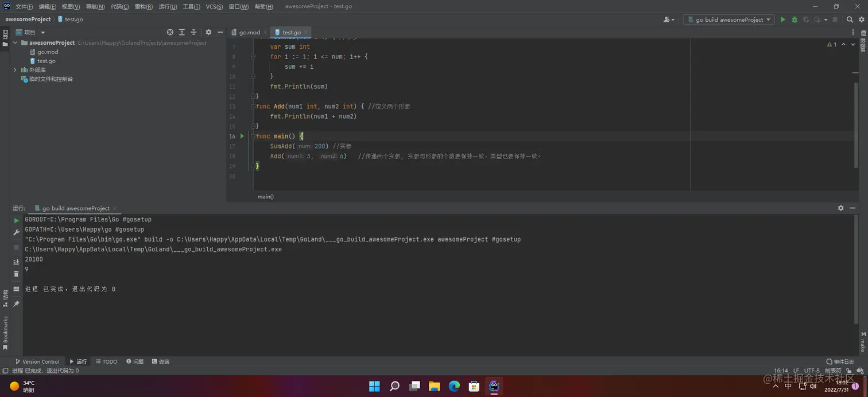Click LF line separator in status bar

(x=796, y=371)
